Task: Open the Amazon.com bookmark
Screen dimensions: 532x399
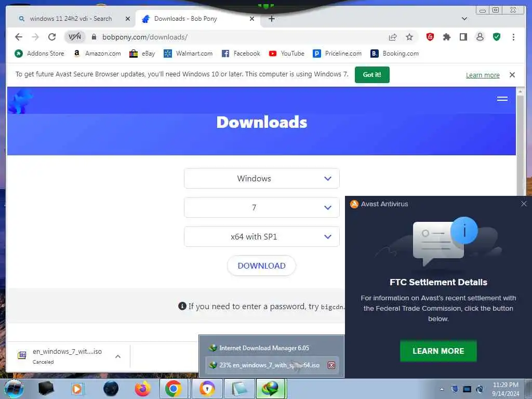Action: coord(97,54)
